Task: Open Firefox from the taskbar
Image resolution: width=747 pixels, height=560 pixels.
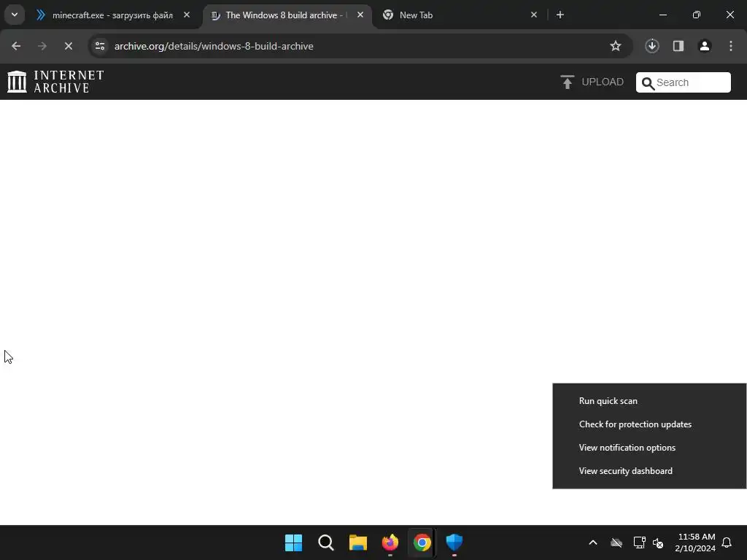Action: click(x=390, y=542)
